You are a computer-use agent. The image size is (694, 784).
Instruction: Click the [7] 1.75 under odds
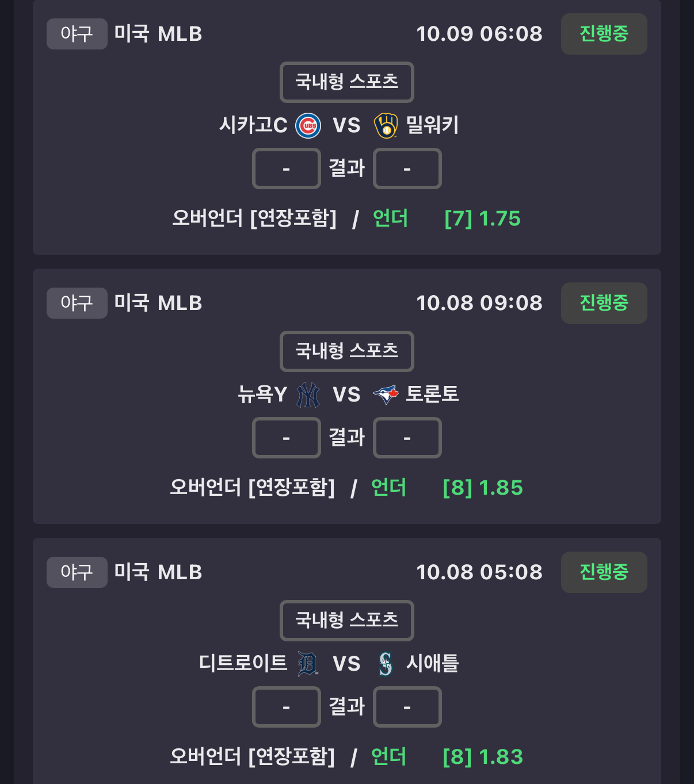pyautogui.click(x=482, y=219)
